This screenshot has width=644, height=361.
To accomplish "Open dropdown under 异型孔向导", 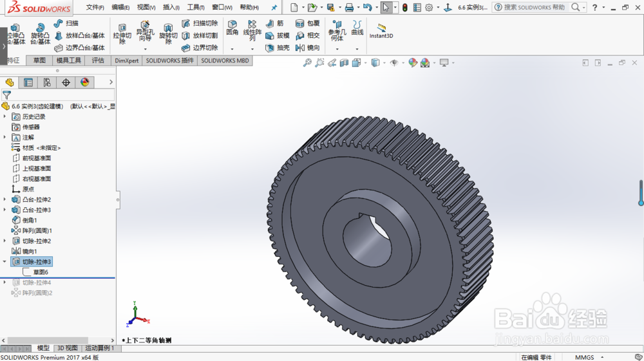I will click(145, 49).
